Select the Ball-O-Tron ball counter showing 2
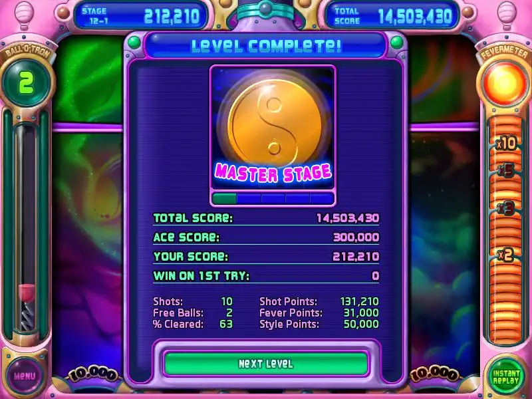Screen dimensions: 532x399 [x=27, y=82]
